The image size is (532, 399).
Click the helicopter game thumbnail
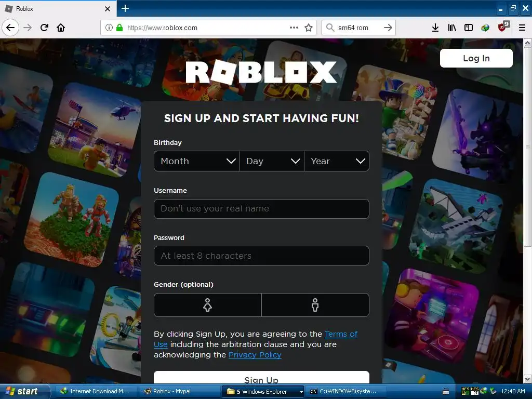(x=95, y=130)
